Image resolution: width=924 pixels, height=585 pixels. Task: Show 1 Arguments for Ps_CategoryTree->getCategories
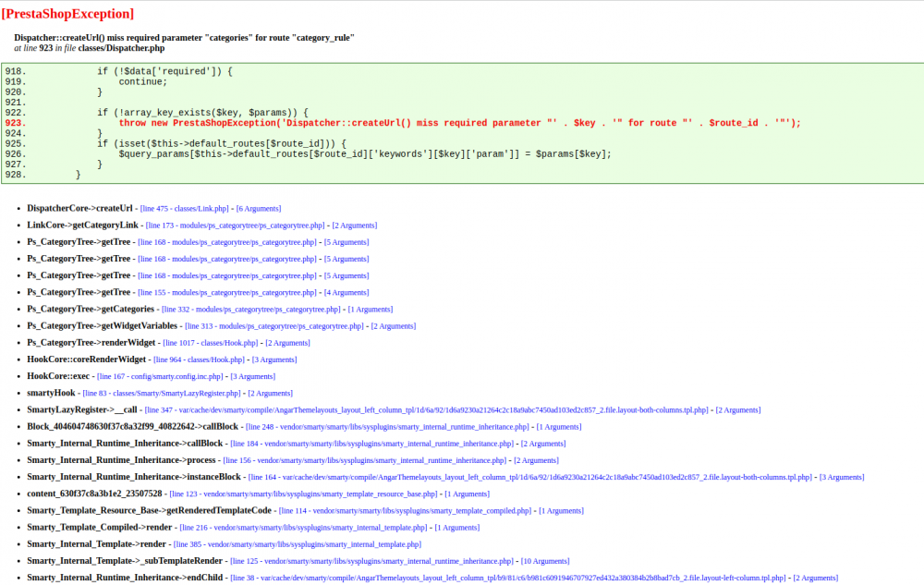[371, 310]
